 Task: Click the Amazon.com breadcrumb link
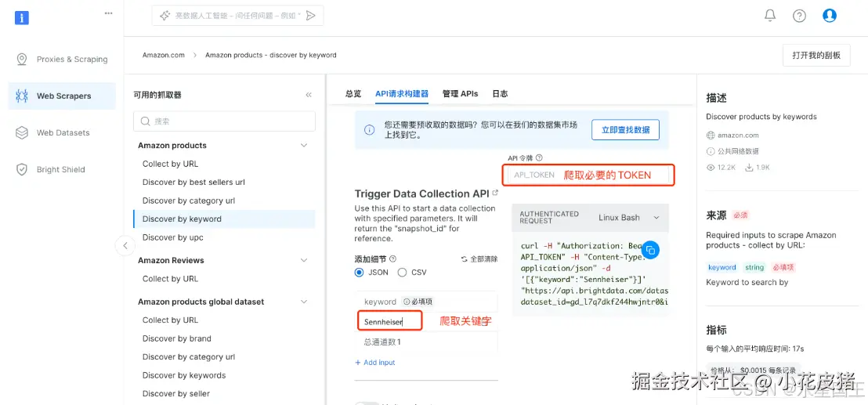point(163,55)
